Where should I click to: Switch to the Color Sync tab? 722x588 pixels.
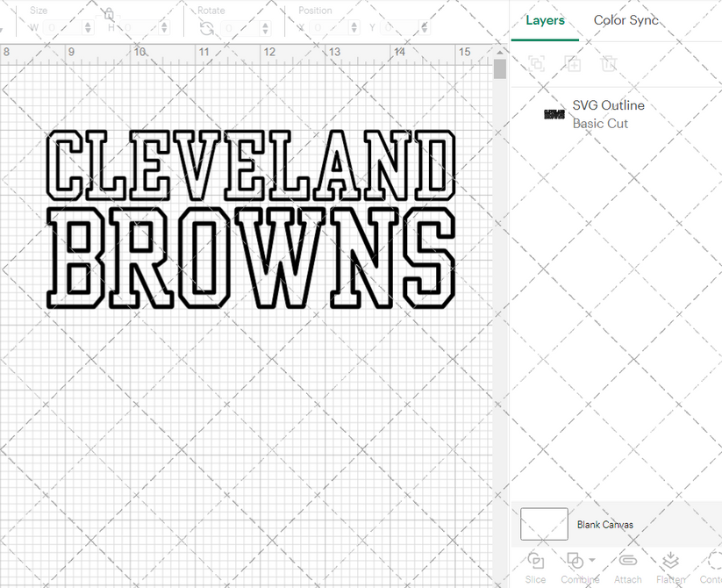coord(626,20)
